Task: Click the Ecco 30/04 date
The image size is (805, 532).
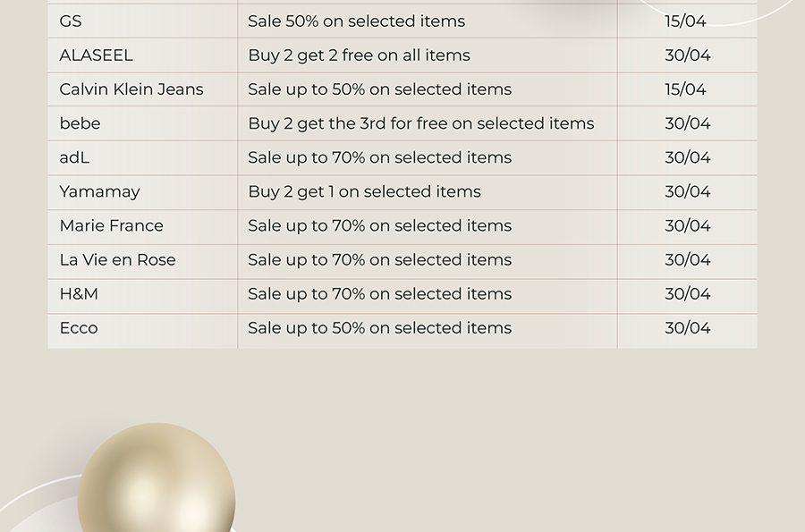Action: click(x=688, y=328)
